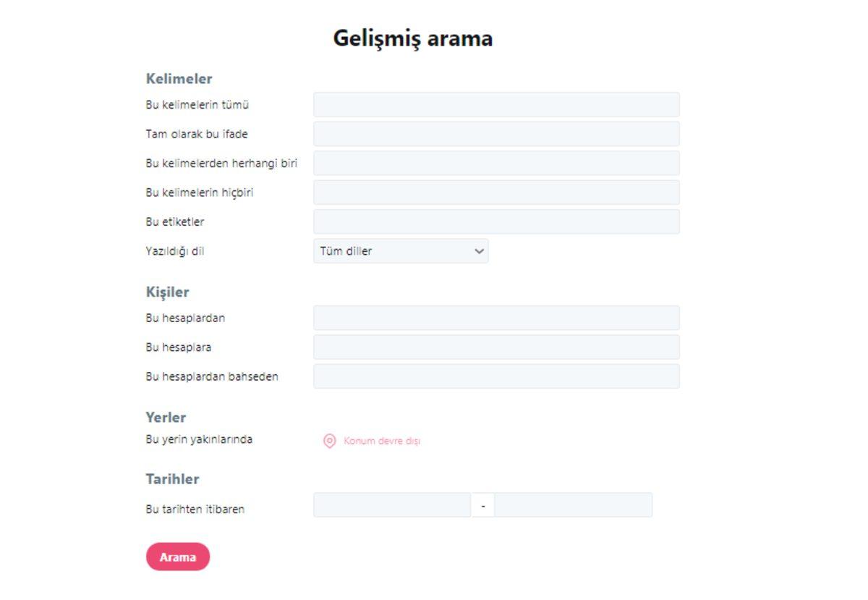Click the end date field after the dash
The width and height of the screenshot is (868, 600).
pyautogui.click(x=574, y=504)
